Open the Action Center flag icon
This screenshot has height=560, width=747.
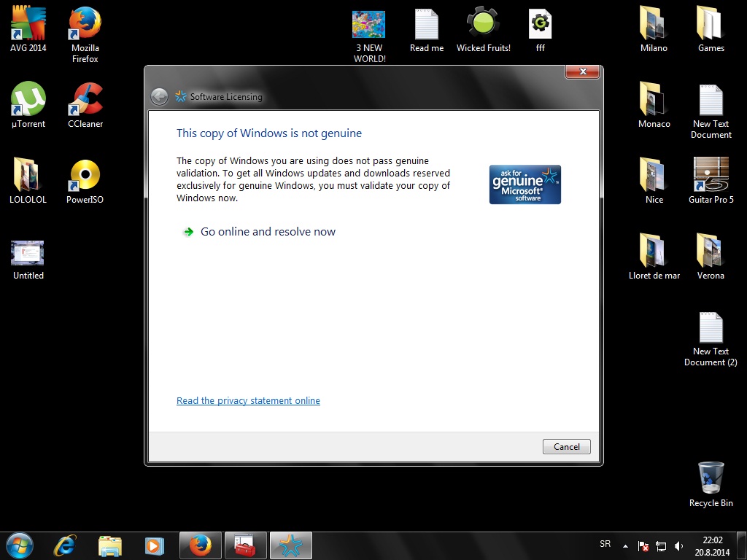[x=643, y=546]
